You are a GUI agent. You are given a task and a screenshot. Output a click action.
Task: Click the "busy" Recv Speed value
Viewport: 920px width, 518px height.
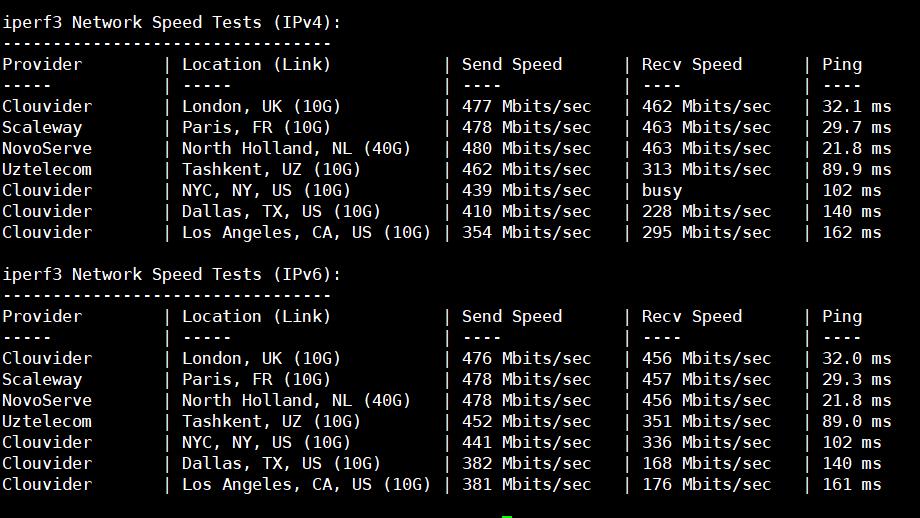point(662,190)
